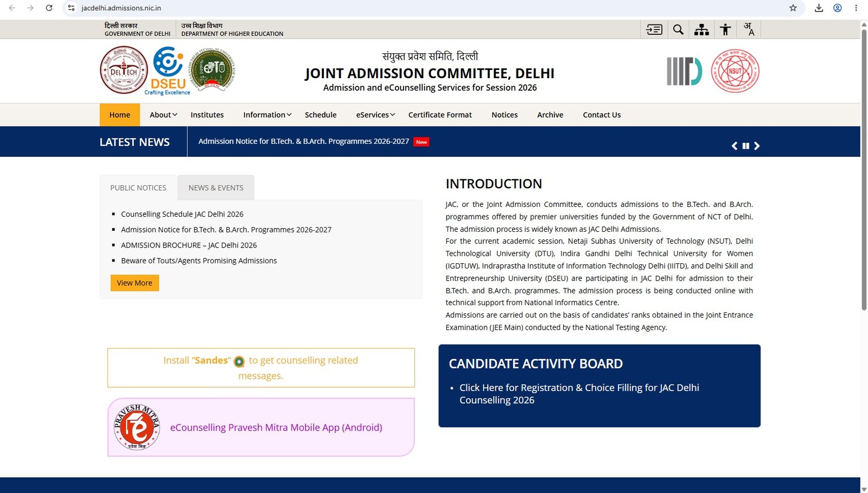The image size is (868, 493).
Task: Open Beware of Touts/Agents notice
Action: click(x=199, y=261)
